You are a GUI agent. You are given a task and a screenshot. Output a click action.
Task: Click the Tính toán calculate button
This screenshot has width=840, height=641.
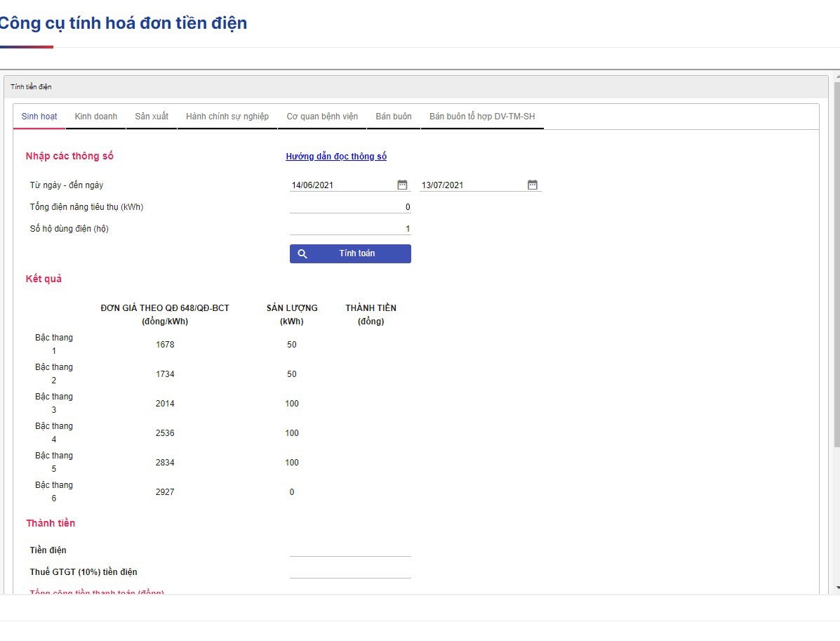(x=350, y=253)
